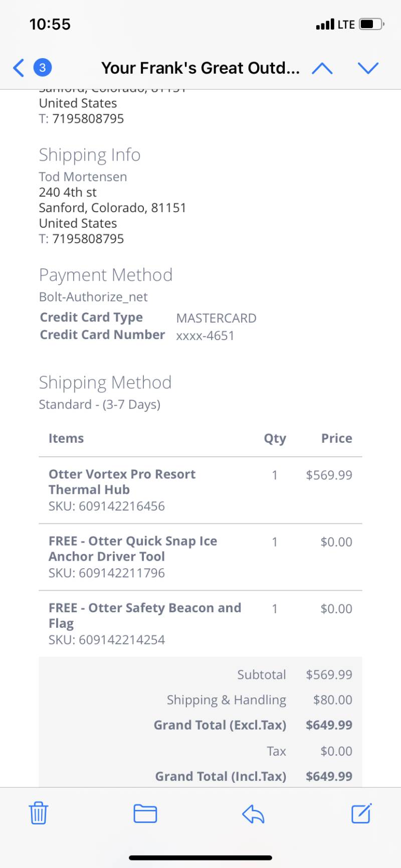The image size is (401, 868).
Task: Select FREE Otter Quick Snap Ice Anchor item
Action: 133,549
